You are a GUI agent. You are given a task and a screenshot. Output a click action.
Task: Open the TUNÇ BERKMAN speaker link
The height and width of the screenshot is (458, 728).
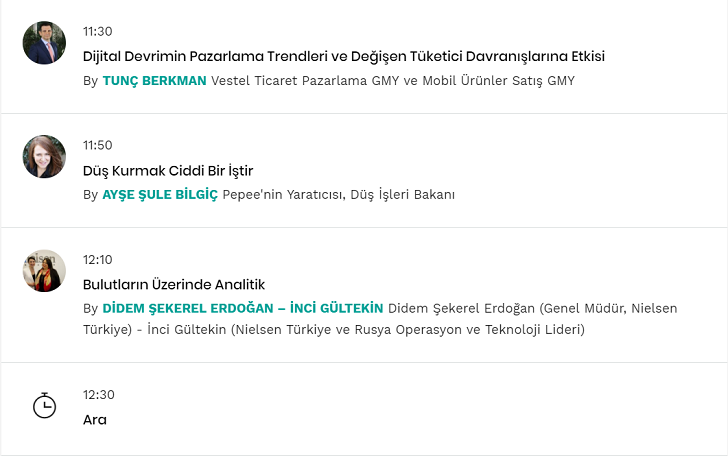coord(155,81)
